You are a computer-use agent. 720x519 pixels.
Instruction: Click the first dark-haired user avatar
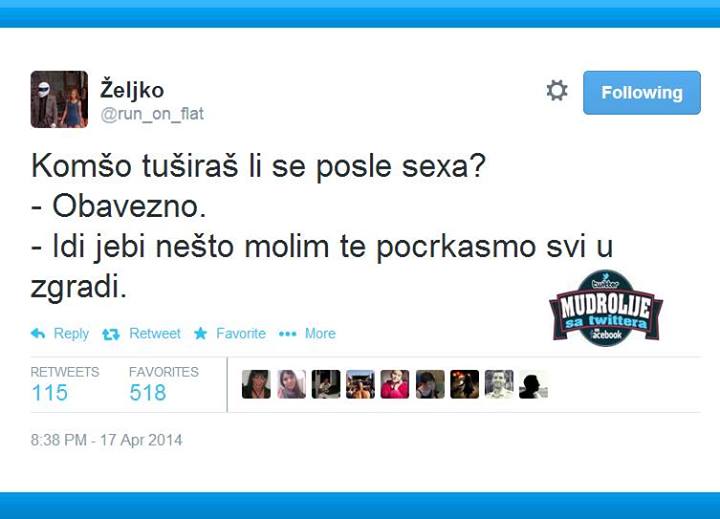(256, 384)
